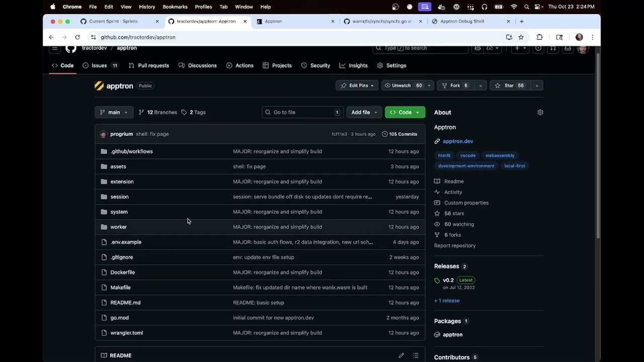This screenshot has height=362, width=644.
Task: Switch to the Issues tab
Action: (x=100, y=65)
